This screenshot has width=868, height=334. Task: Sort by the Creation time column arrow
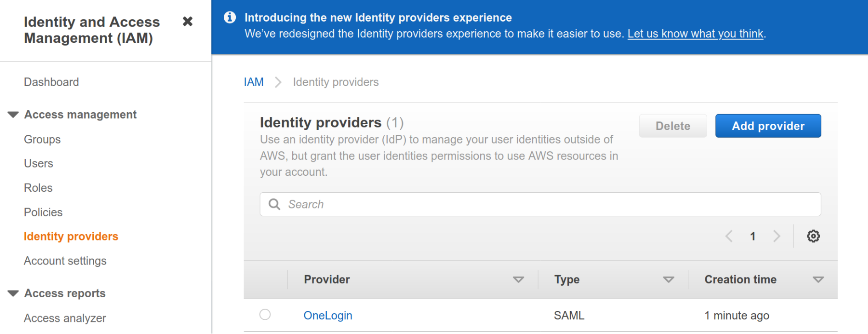coord(818,280)
